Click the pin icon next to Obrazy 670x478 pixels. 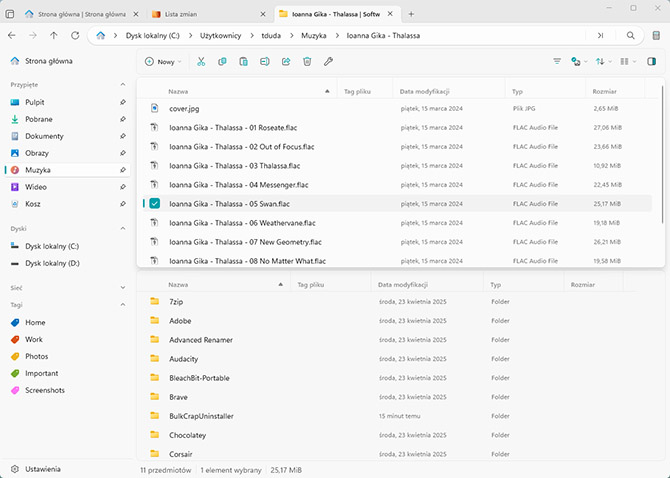point(123,153)
